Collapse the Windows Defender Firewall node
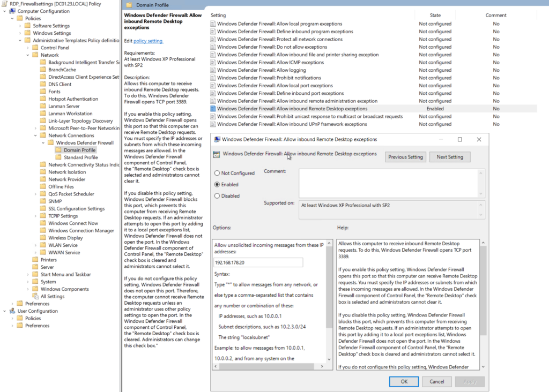549x392 pixels. [43, 143]
